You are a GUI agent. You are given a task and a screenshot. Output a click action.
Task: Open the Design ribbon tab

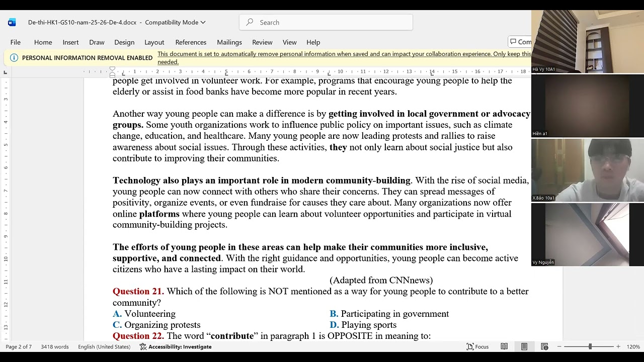click(124, 42)
